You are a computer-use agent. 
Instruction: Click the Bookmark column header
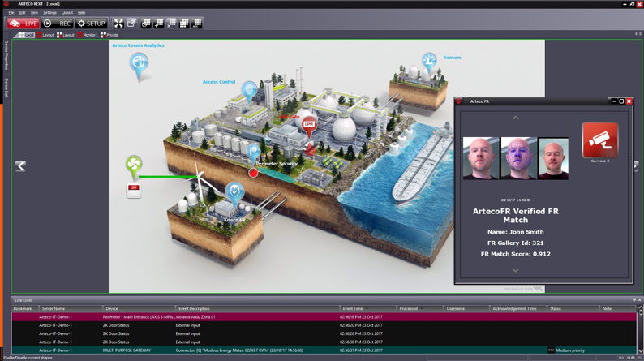click(x=25, y=308)
